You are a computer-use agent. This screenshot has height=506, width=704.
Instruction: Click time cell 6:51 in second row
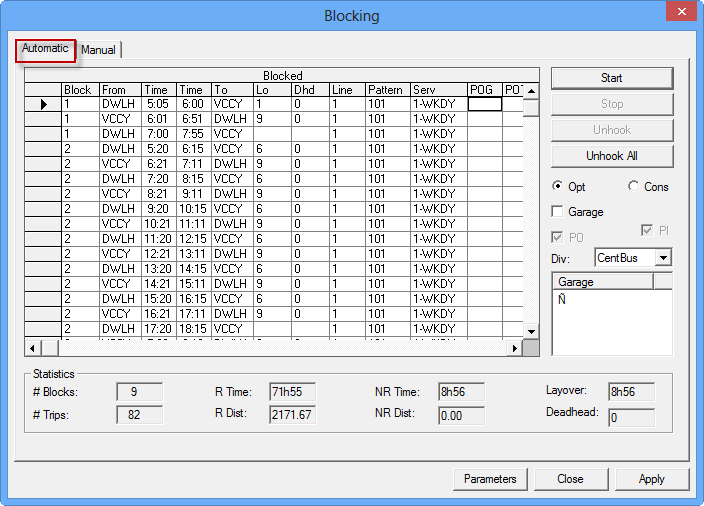pos(194,119)
